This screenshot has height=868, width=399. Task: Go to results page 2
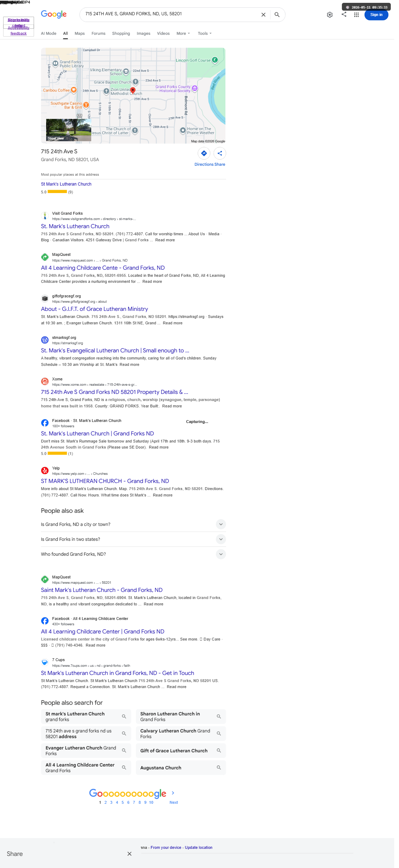(105, 802)
